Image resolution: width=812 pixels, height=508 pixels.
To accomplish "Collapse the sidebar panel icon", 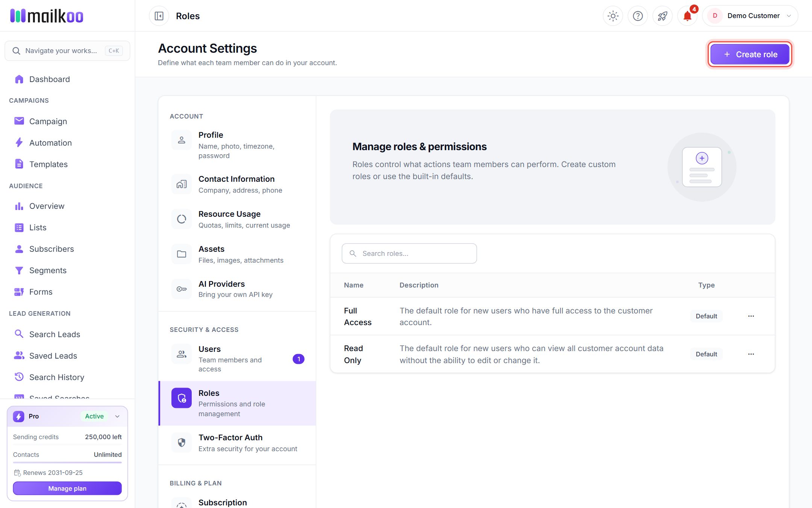I will 159,16.
